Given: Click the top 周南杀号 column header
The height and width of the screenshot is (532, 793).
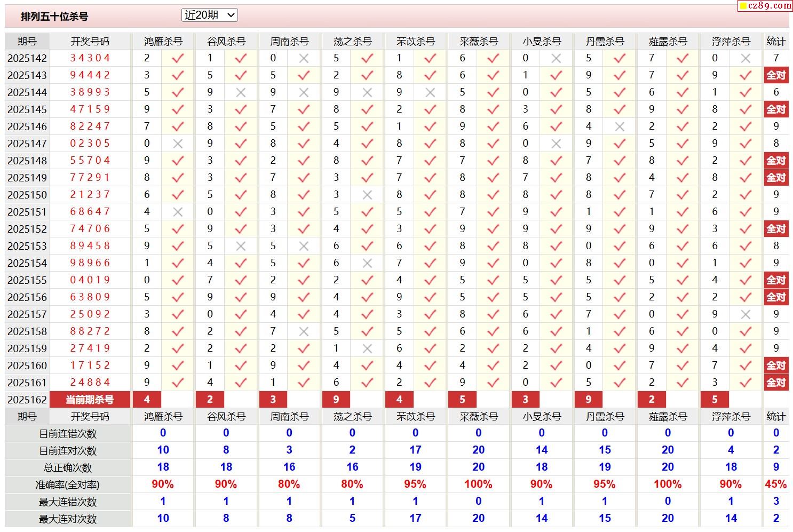Looking at the screenshot, I should [x=289, y=41].
